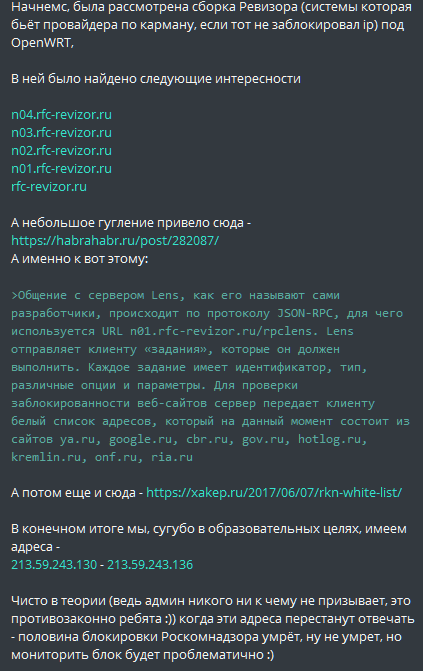The height and width of the screenshot is (671, 423).
Task: Click the monospace quote starting with >Общение
Action: 210,376
